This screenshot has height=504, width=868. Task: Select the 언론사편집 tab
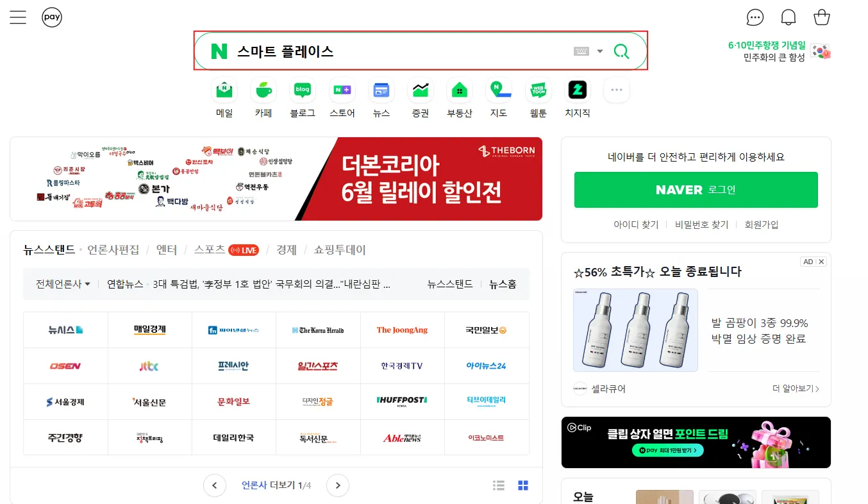(x=113, y=250)
